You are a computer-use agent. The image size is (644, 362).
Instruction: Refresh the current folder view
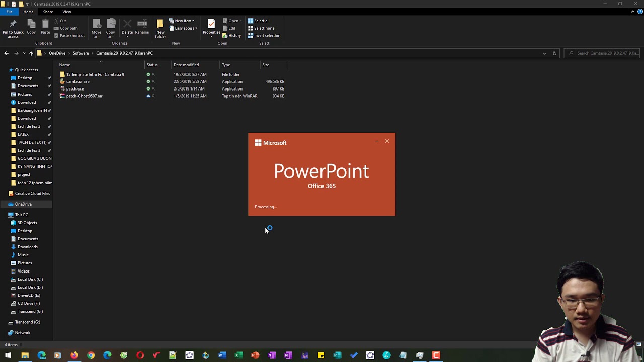click(x=554, y=53)
